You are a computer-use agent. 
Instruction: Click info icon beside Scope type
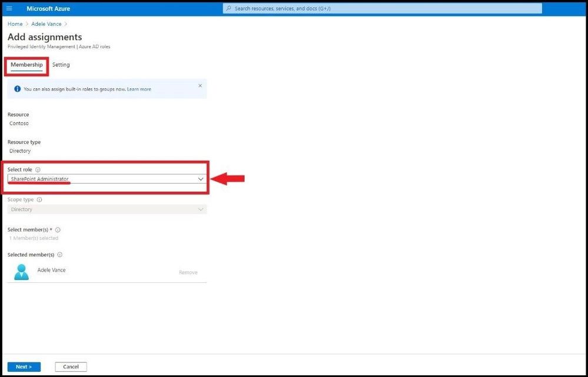[39, 200]
